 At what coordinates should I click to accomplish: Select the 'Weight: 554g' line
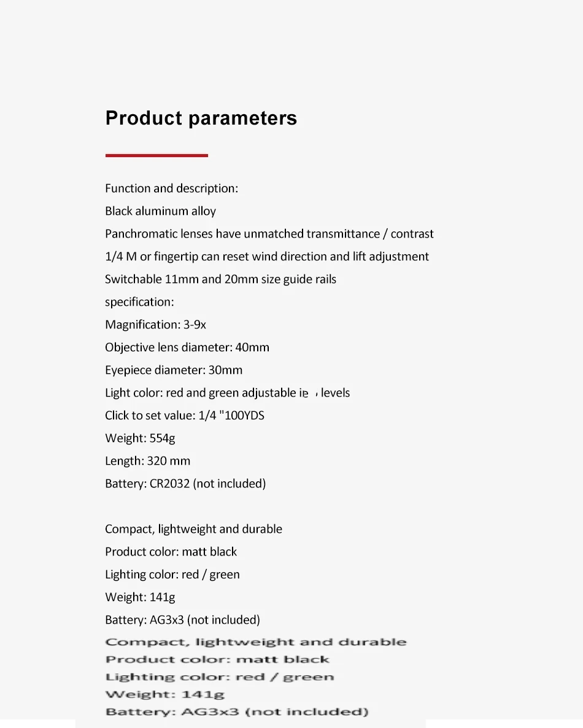pyautogui.click(x=140, y=438)
